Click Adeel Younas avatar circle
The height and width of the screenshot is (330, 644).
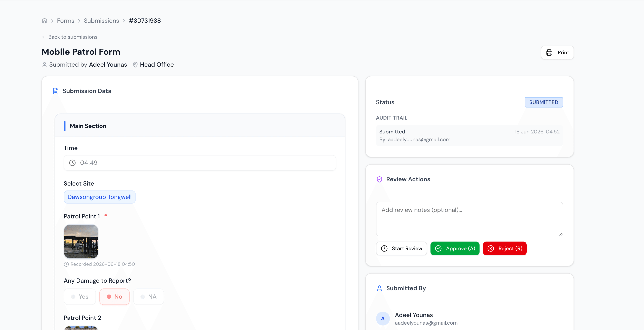pos(383,319)
